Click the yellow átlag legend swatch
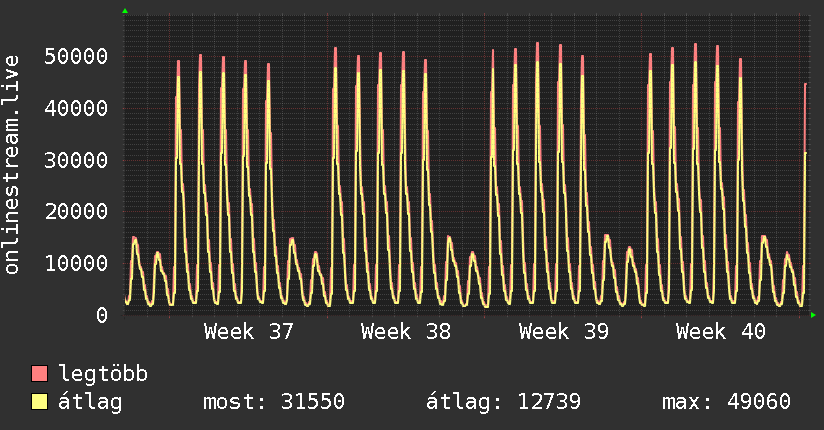 coord(40,402)
